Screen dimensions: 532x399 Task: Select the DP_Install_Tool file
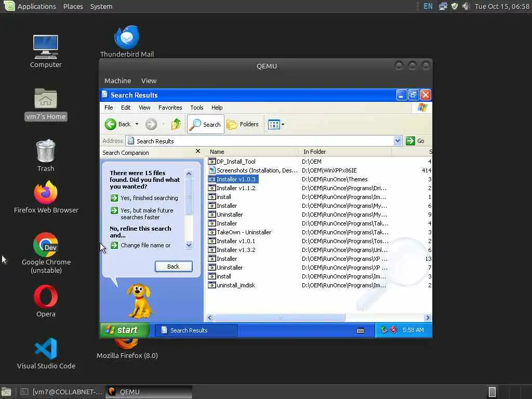236,162
